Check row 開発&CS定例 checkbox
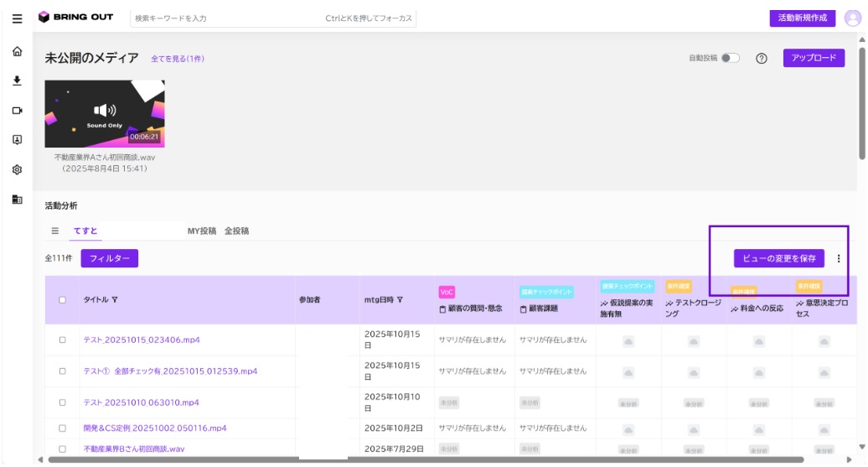Screen dimensions: 868x467 pos(63,428)
